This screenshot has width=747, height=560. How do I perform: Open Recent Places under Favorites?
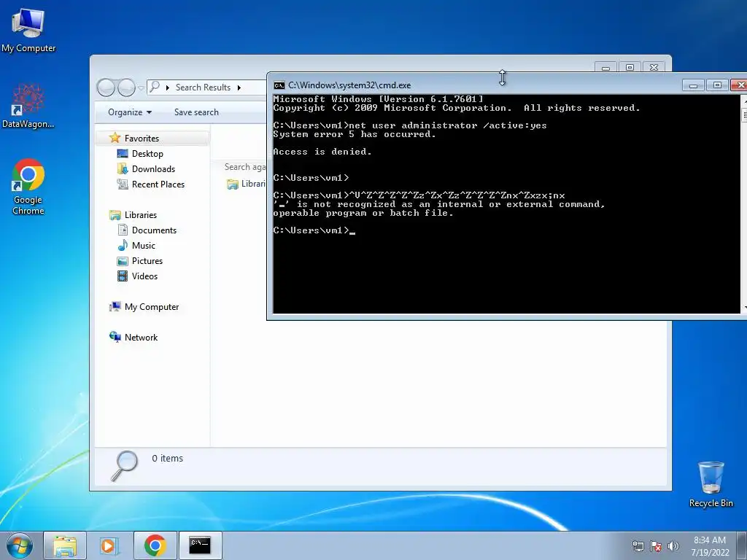point(158,184)
